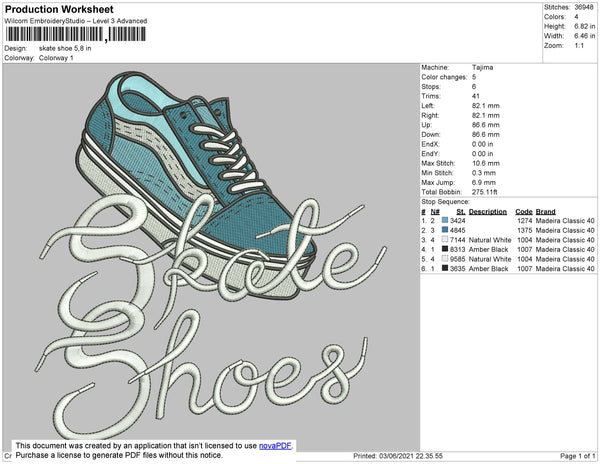The width and height of the screenshot is (600, 464).
Task: Click the 'St.' column header
Action: tap(461, 212)
